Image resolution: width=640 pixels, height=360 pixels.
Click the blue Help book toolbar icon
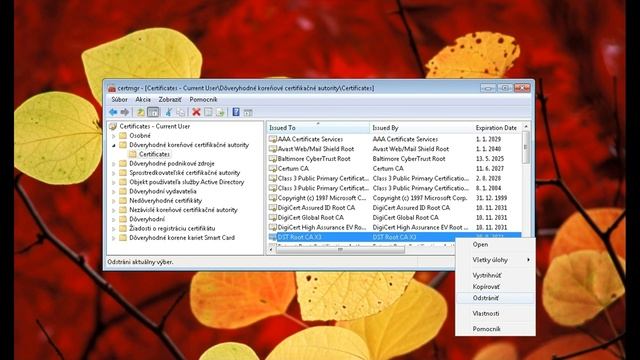click(236, 112)
